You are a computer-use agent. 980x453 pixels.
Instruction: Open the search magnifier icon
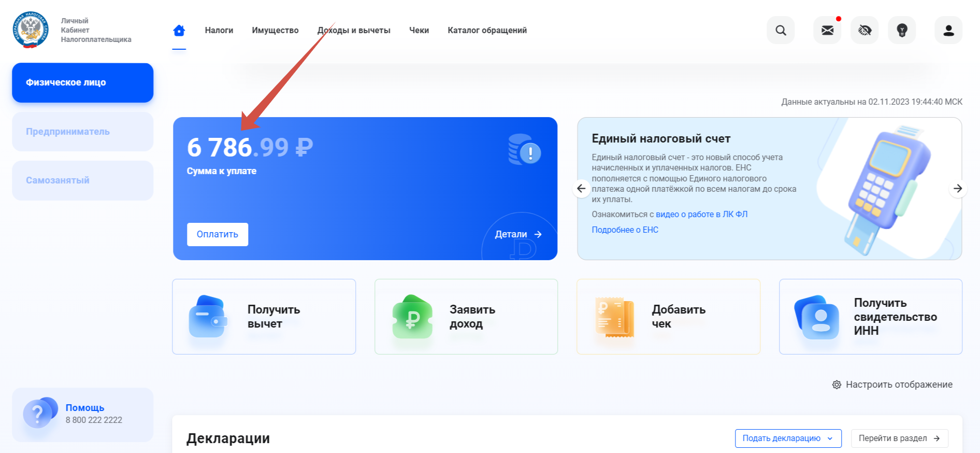(x=781, y=30)
